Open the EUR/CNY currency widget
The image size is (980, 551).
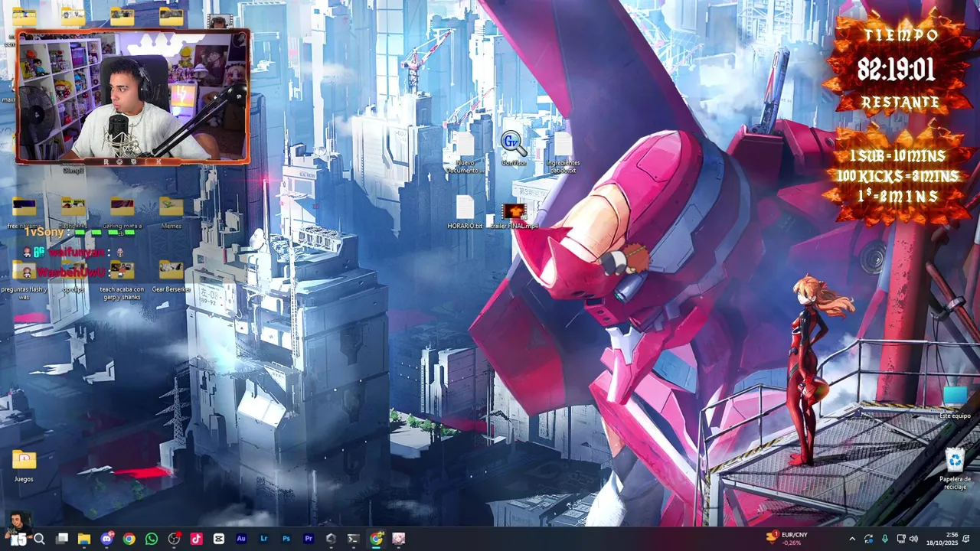tap(789, 539)
